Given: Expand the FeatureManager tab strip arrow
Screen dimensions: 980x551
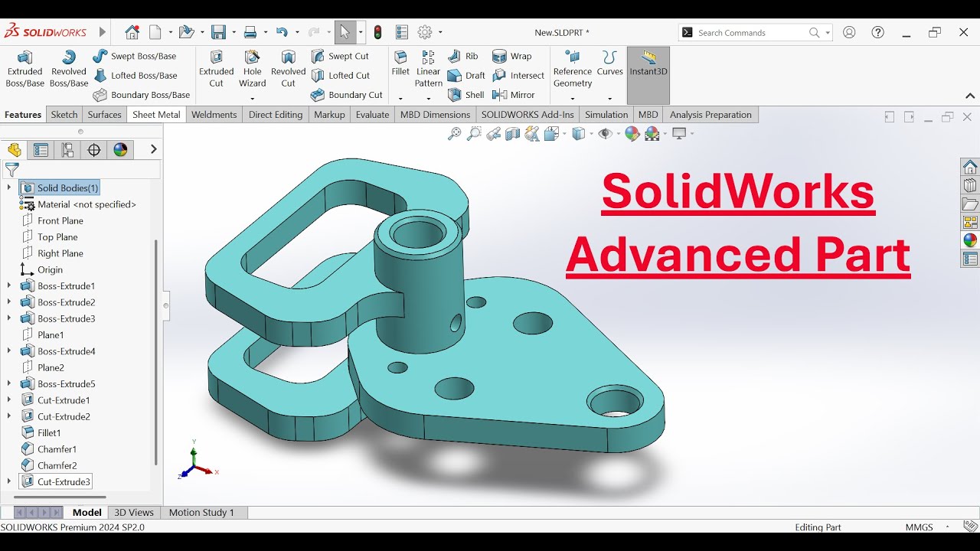Looking at the screenshot, I should pos(154,149).
